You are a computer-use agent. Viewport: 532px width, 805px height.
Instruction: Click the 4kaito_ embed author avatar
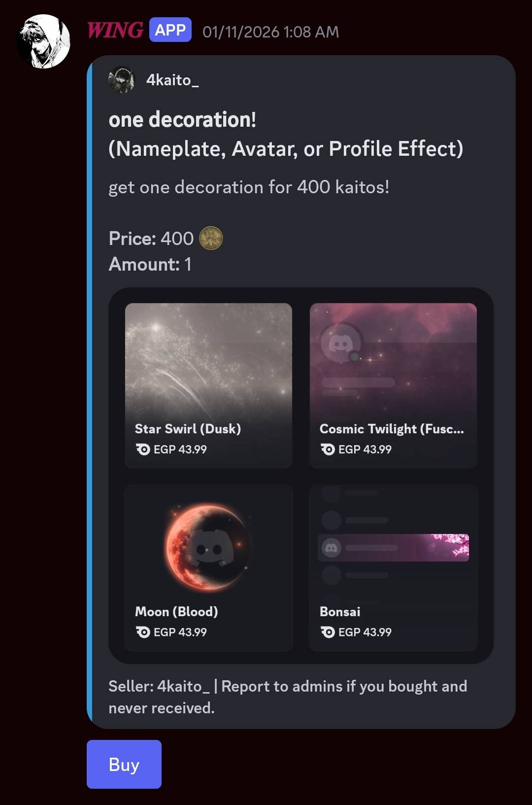click(x=121, y=80)
